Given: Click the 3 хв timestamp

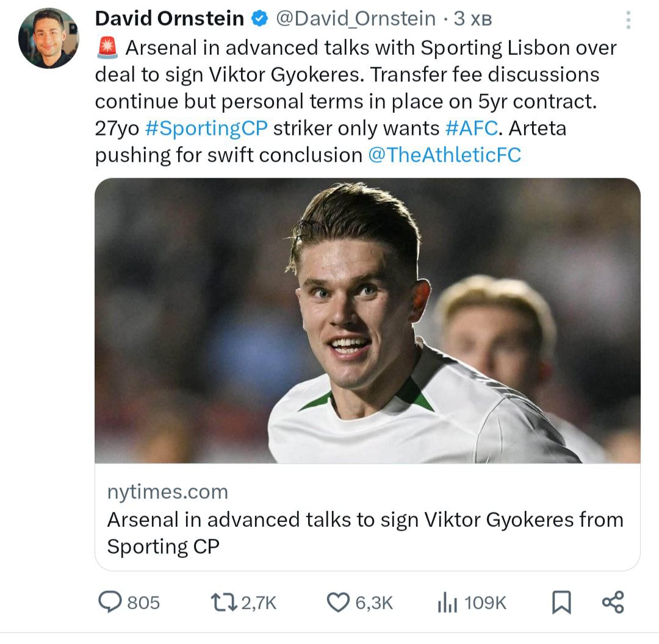Looking at the screenshot, I should pos(472,20).
